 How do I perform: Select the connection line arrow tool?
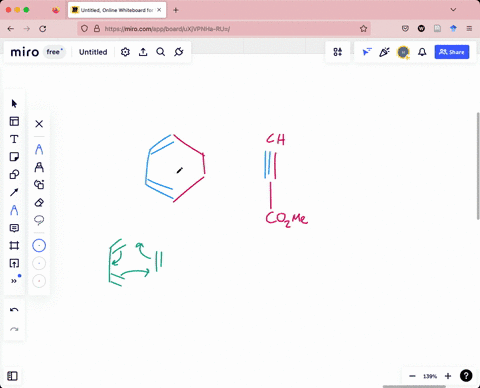coord(14,192)
